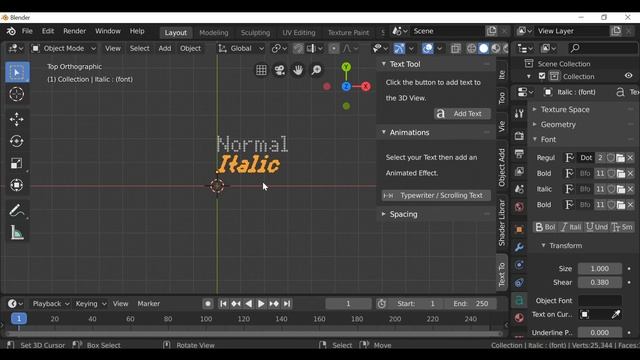The height and width of the screenshot is (360, 640).
Task: Open the Keying popover
Action: pos(91,304)
